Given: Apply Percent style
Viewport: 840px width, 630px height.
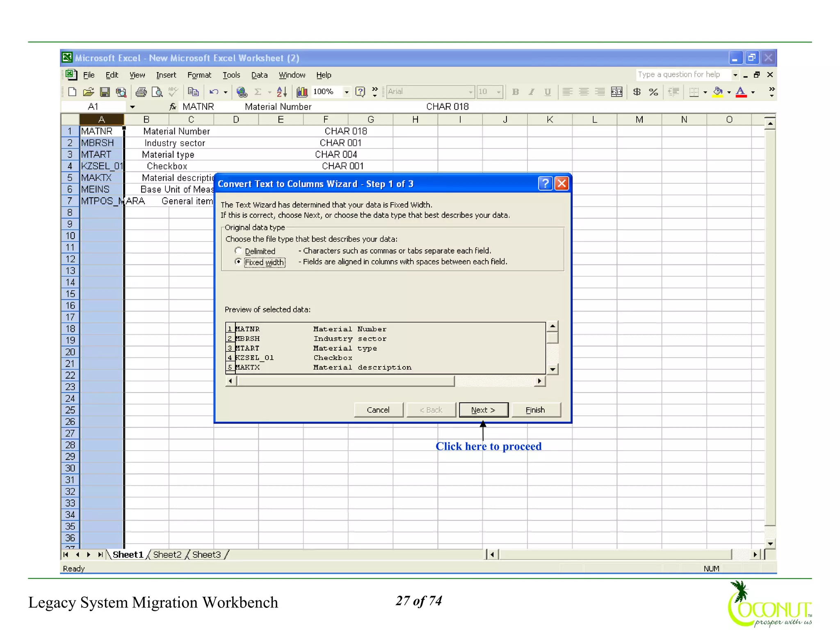Looking at the screenshot, I should pos(653,92).
